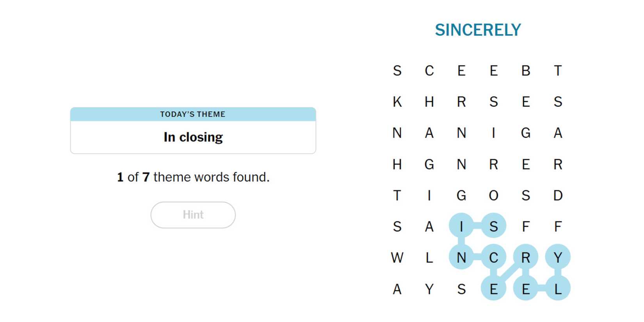
Task: Select the letter D tile
Action: point(558,195)
